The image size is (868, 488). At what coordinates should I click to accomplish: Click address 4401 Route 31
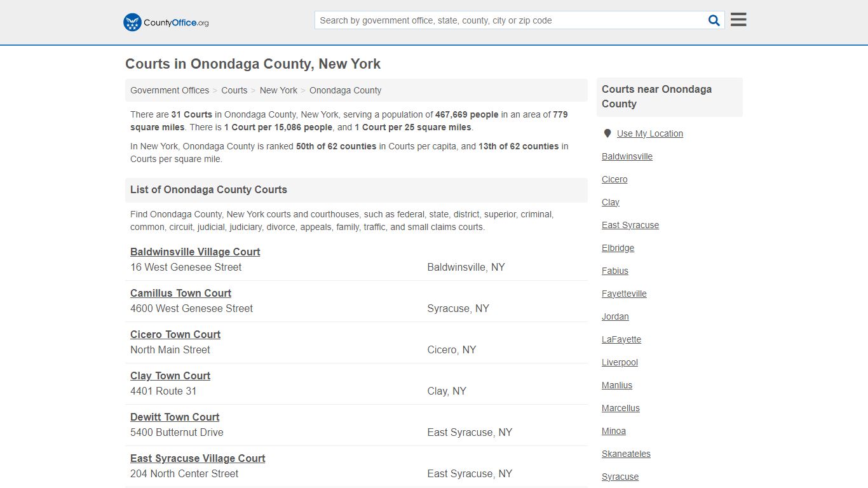163,391
